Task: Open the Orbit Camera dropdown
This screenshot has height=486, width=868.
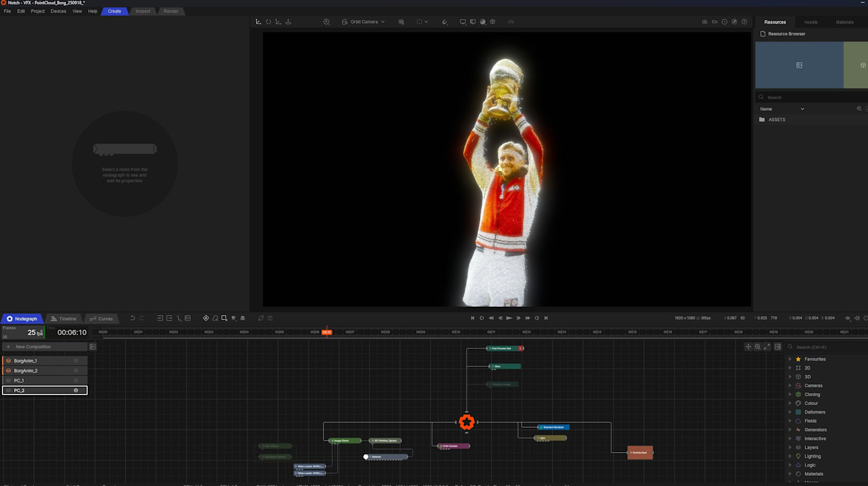Action: 364,22
